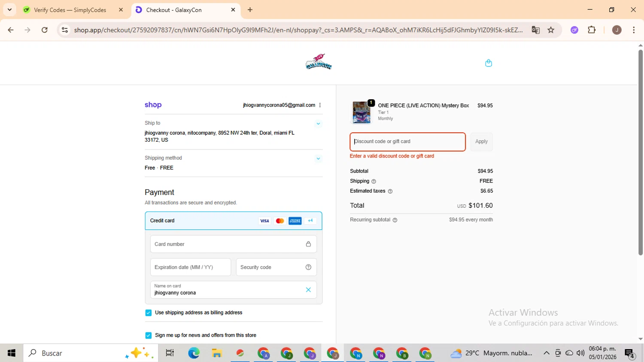Image resolution: width=644 pixels, height=362 pixels.
Task: Close the Checkout - GalaxyCon tab
Action: pos(233,9)
